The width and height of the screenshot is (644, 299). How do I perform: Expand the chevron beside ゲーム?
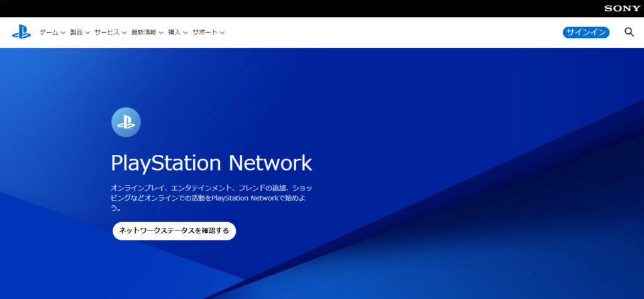click(63, 33)
